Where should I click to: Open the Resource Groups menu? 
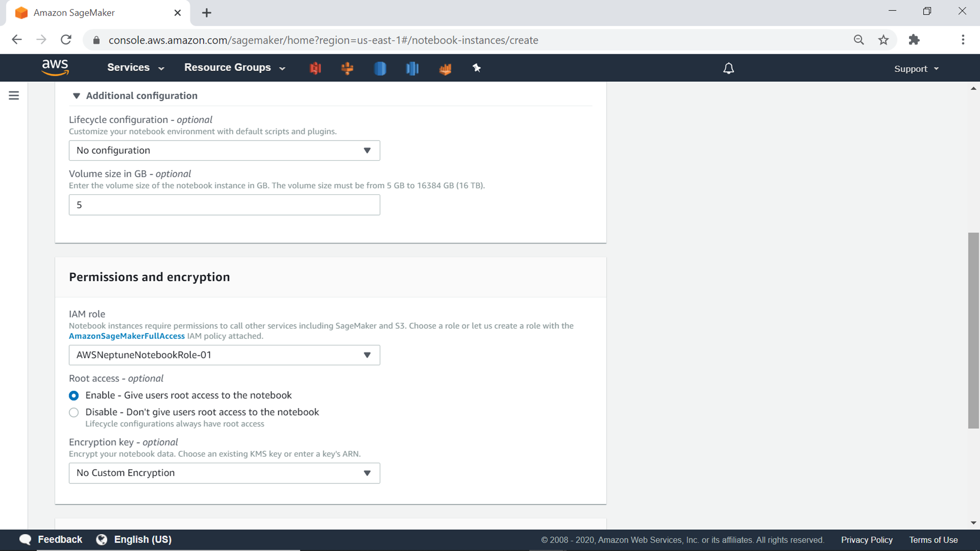[234, 68]
